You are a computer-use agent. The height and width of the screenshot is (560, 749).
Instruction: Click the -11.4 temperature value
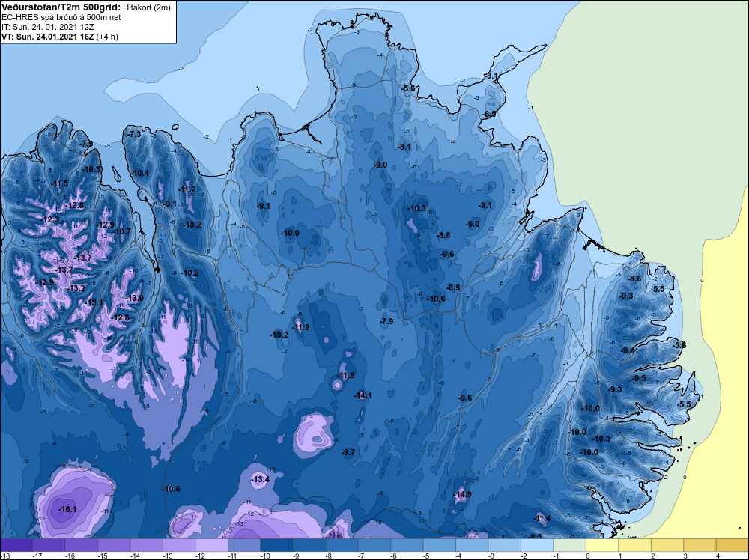click(x=542, y=519)
